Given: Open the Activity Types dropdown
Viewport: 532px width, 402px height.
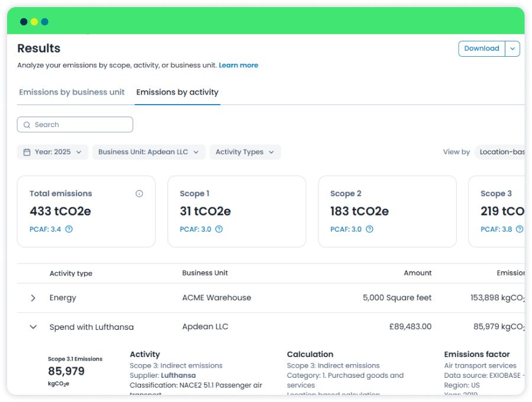Looking at the screenshot, I should click(245, 152).
